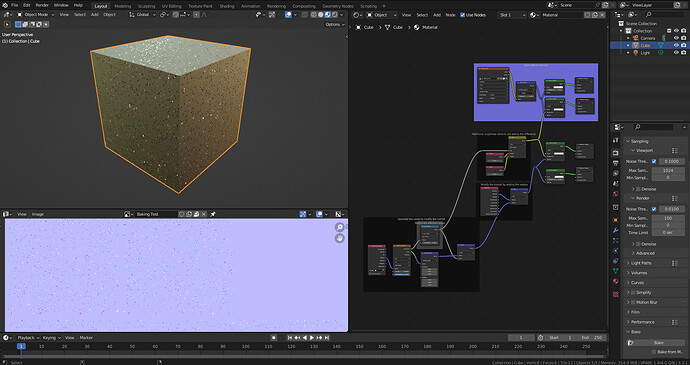Viewport: 690px width, 365px height.
Task: Toggle Viewport Noise Threshold checkbox
Action: pos(654,162)
